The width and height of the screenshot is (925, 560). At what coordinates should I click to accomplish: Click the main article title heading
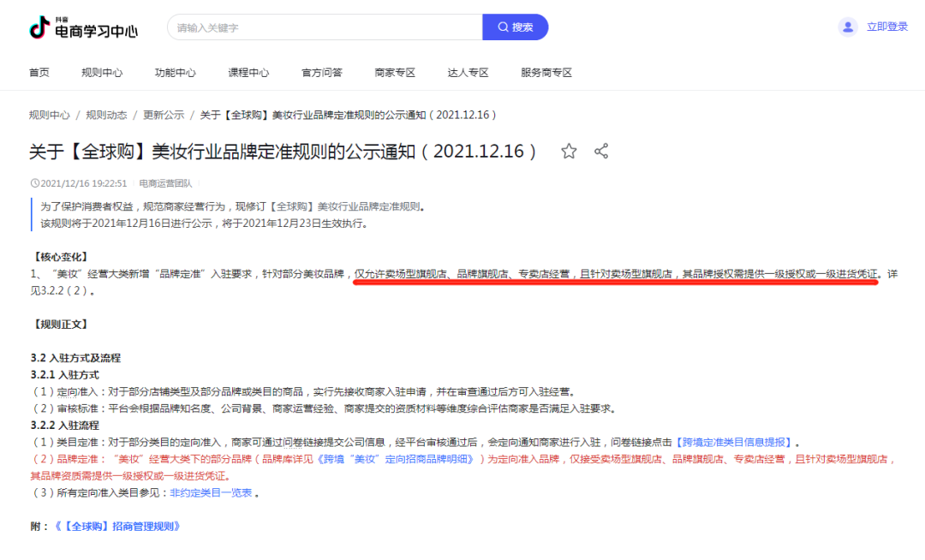(283, 152)
